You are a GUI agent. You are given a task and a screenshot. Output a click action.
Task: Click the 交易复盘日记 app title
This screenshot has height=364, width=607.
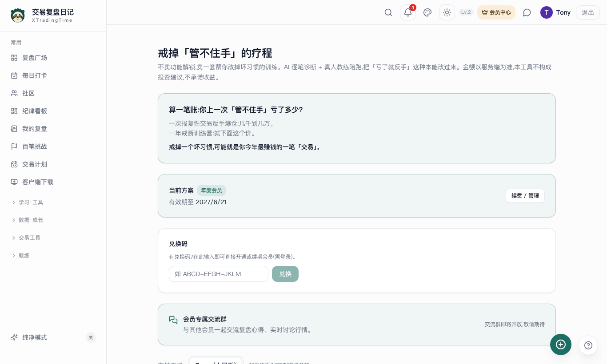coord(53,12)
